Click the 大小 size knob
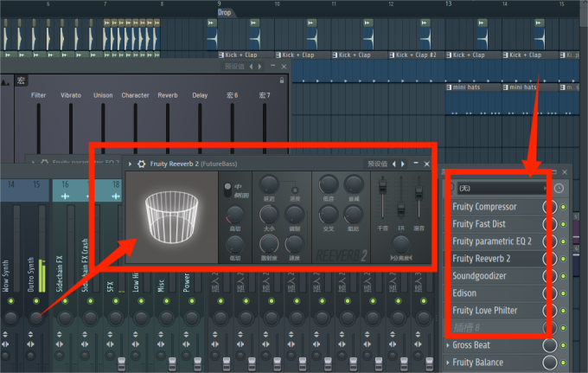This screenshot has width=588, height=373. [x=269, y=215]
